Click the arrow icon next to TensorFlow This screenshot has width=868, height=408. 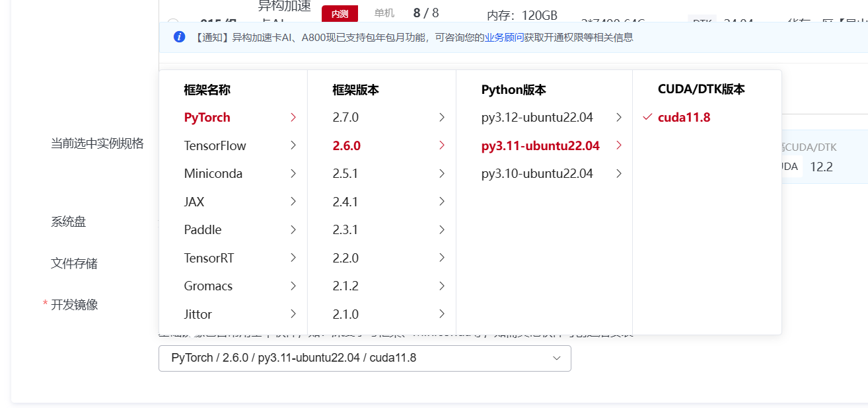coord(293,145)
